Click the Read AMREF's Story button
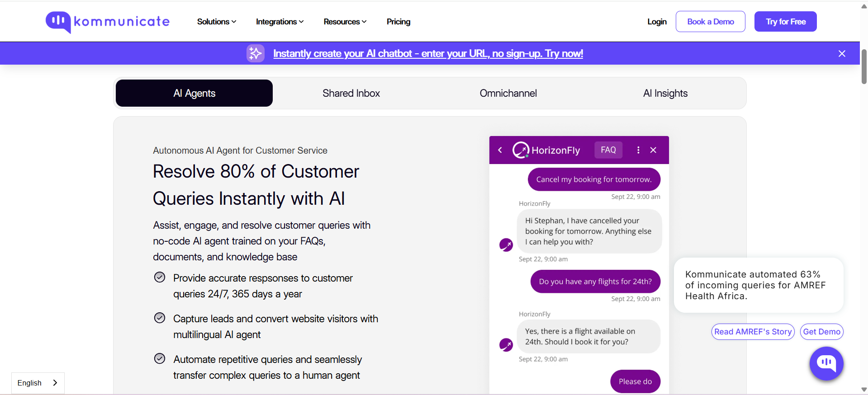The width and height of the screenshot is (868, 395). point(753,332)
